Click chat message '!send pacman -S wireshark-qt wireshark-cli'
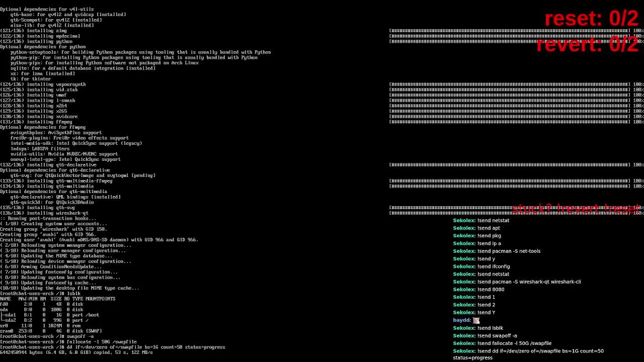This screenshot has width=644, height=362. pos(517,282)
